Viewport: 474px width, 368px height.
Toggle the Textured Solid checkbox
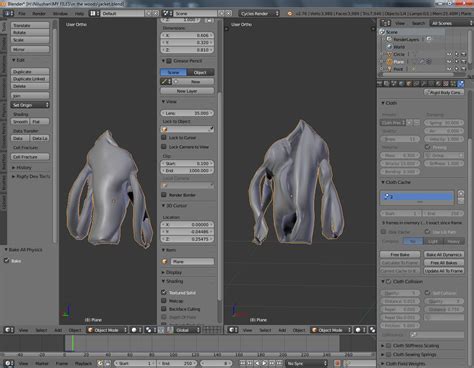click(164, 292)
